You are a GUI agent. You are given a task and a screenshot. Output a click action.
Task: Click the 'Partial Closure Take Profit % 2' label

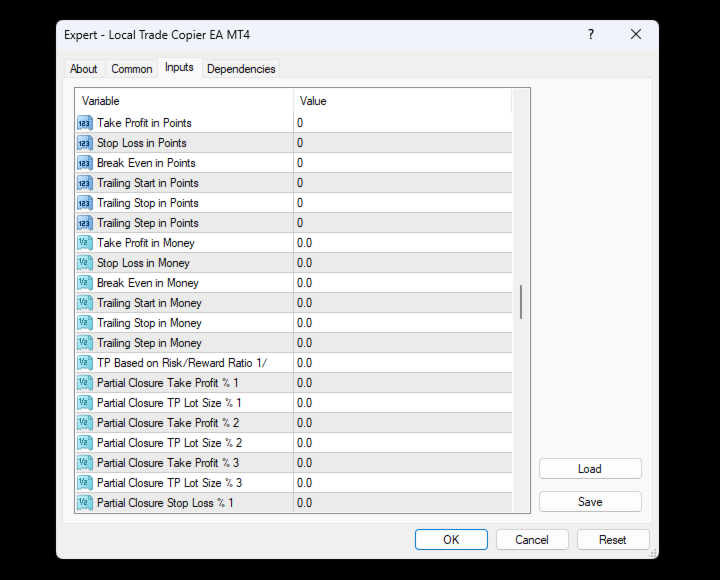click(x=168, y=423)
